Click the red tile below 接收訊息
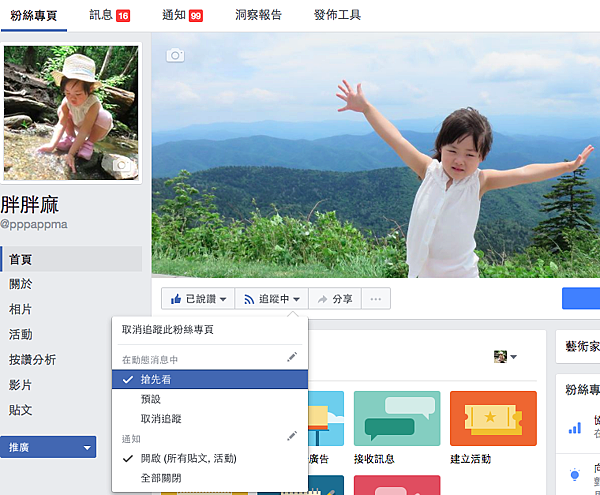This screenshot has height=495, width=600. [x=397, y=485]
